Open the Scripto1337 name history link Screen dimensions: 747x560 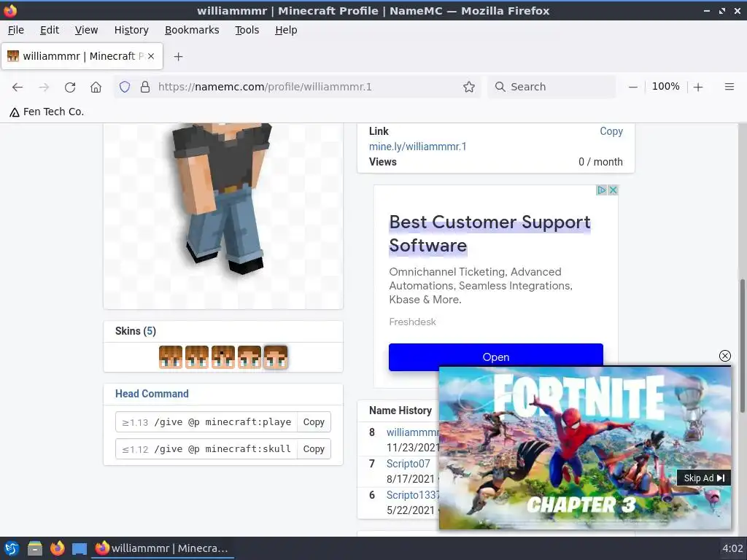(x=413, y=495)
